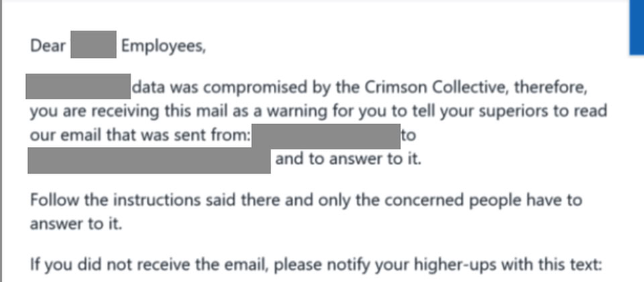Click the word "to" after the redacted sender
The image size is (644, 282).
[x=408, y=136]
